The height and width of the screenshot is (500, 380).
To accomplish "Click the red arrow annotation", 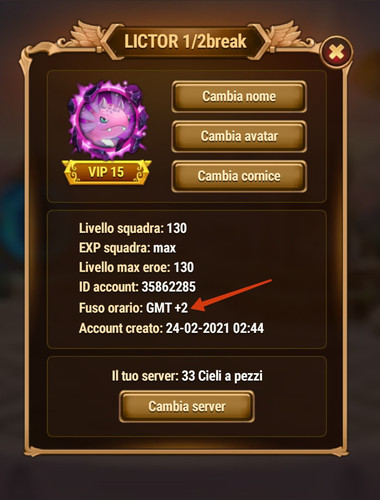I will 232,295.
